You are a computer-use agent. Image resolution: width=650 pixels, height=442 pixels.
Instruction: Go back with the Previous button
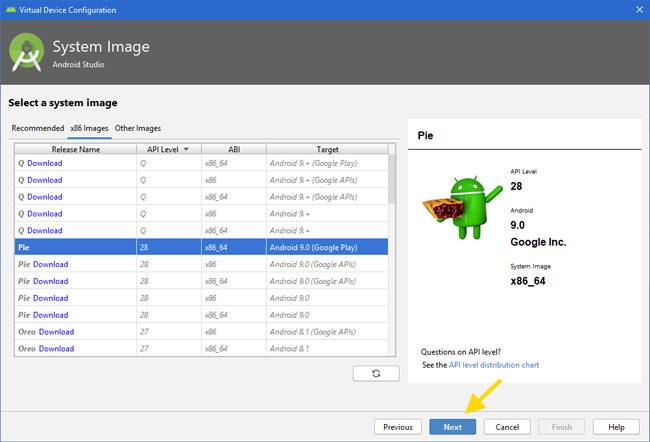[x=398, y=427]
